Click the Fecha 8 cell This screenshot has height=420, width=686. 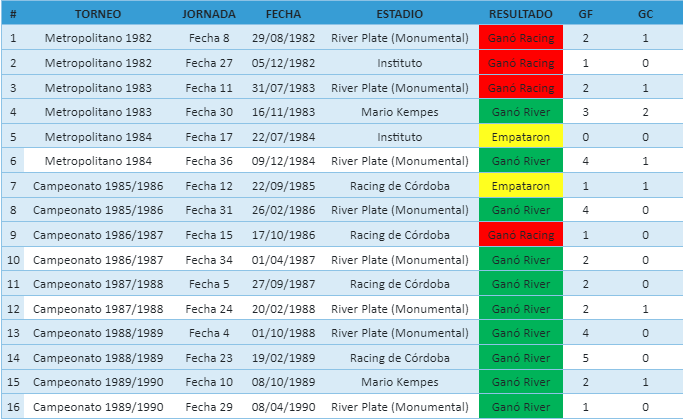pos(209,38)
